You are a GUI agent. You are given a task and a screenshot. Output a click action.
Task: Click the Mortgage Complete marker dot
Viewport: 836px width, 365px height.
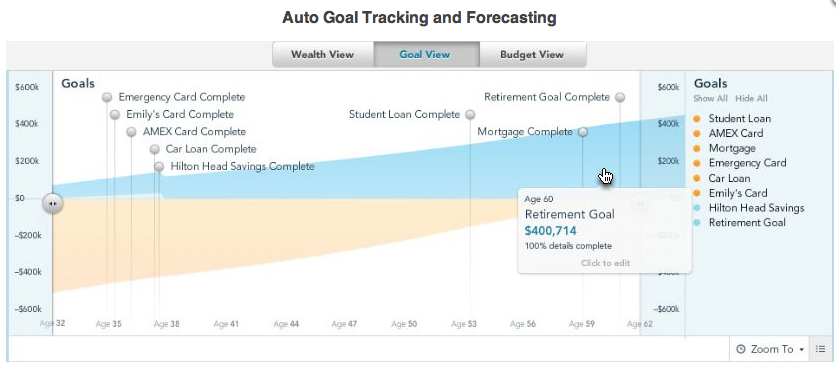(x=583, y=132)
